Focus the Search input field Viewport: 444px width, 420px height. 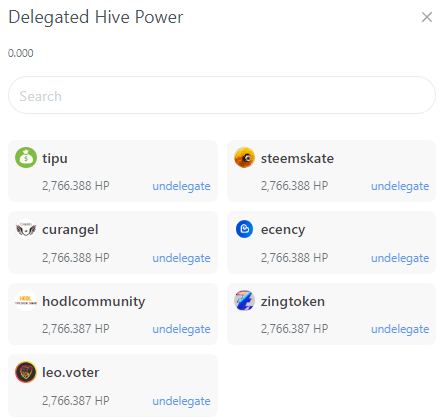[x=222, y=95]
